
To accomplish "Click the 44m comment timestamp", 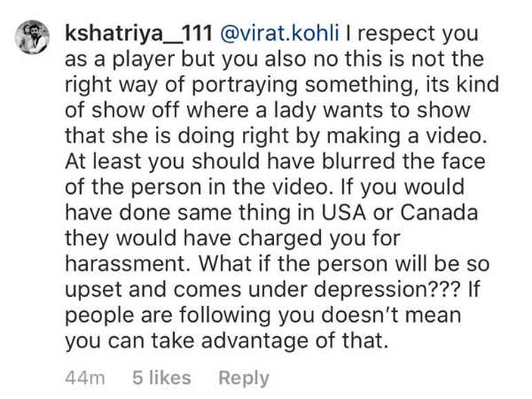I will pos(85,378).
